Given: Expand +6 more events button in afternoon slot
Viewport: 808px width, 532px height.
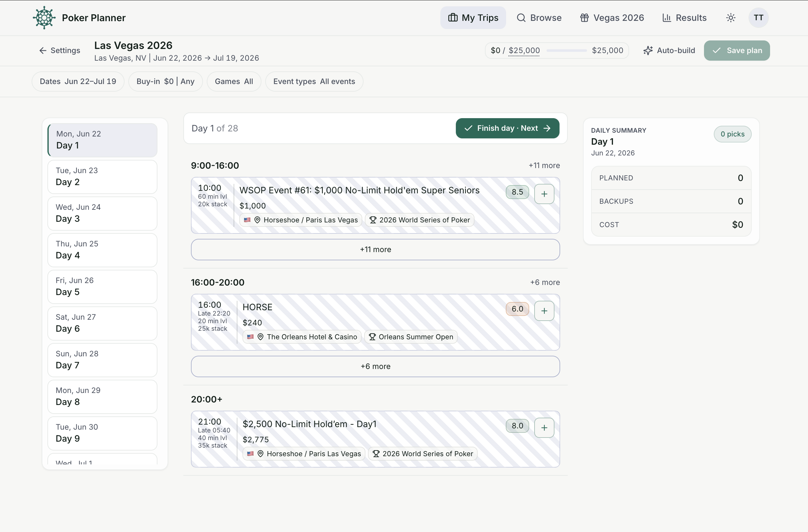Looking at the screenshot, I should [x=375, y=366].
